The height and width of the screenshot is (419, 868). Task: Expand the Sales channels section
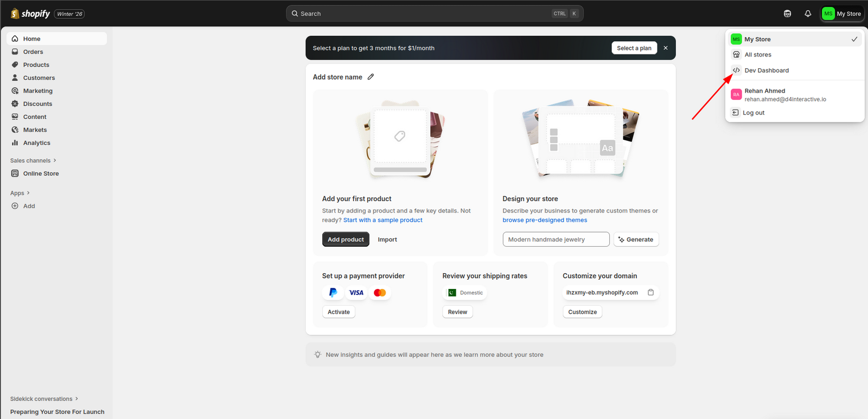(33, 160)
